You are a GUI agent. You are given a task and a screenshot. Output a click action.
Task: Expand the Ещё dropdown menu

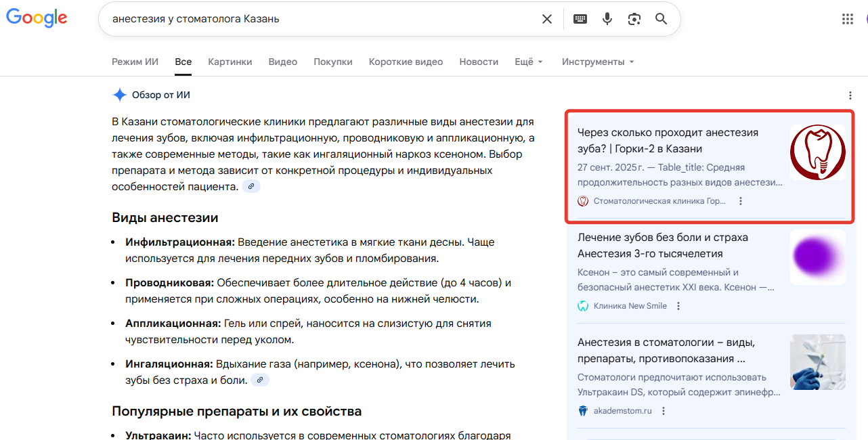pyautogui.click(x=529, y=62)
